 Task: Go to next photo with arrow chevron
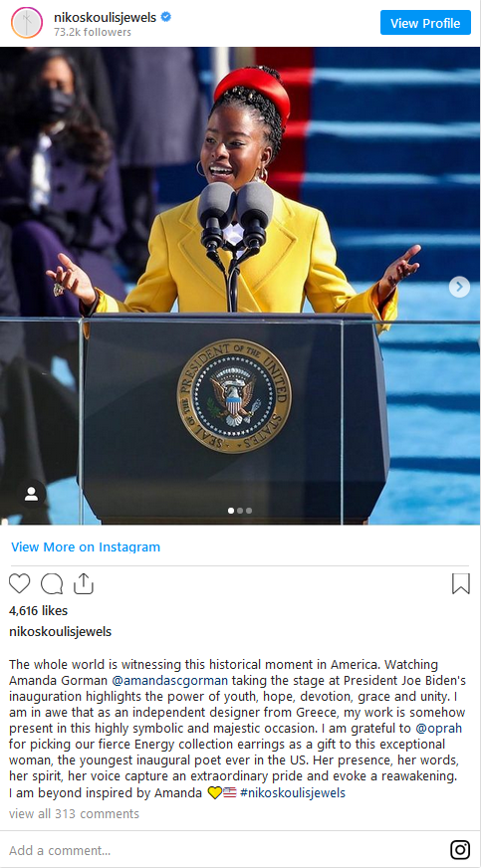pos(459,287)
